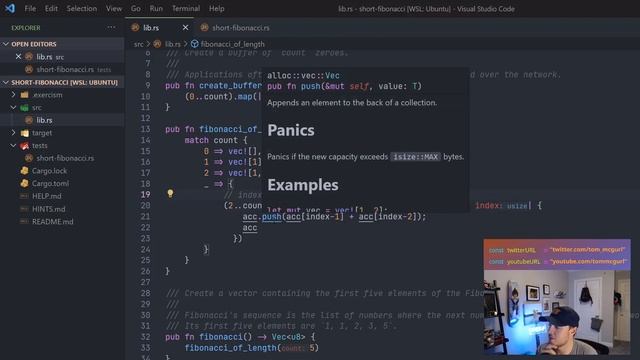Click the src breadcrumb segment
The width and height of the screenshot is (640, 360).
point(139,44)
